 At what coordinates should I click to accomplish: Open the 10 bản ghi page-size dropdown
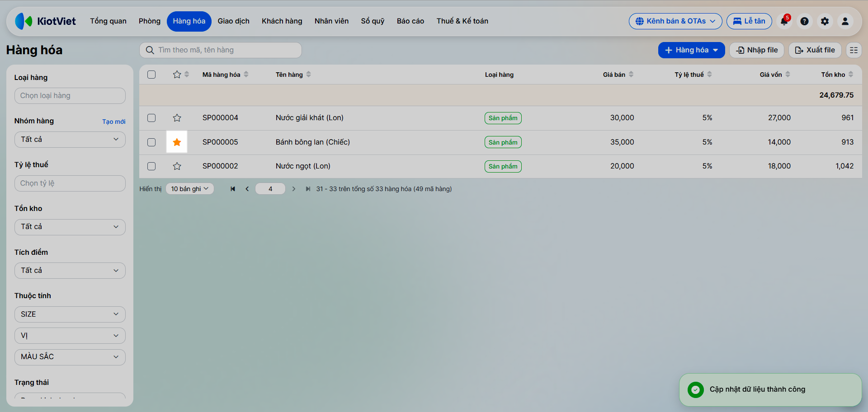(x=190, y=189)
